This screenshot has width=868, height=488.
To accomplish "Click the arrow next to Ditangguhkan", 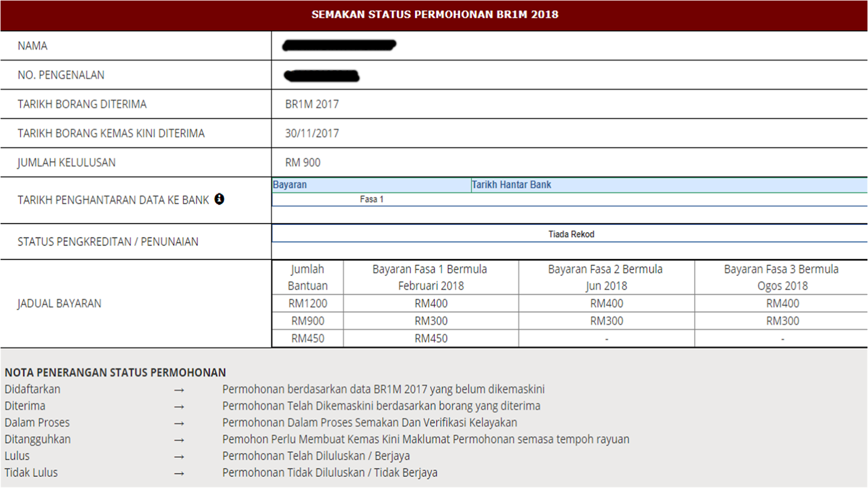I will [179, 440].
